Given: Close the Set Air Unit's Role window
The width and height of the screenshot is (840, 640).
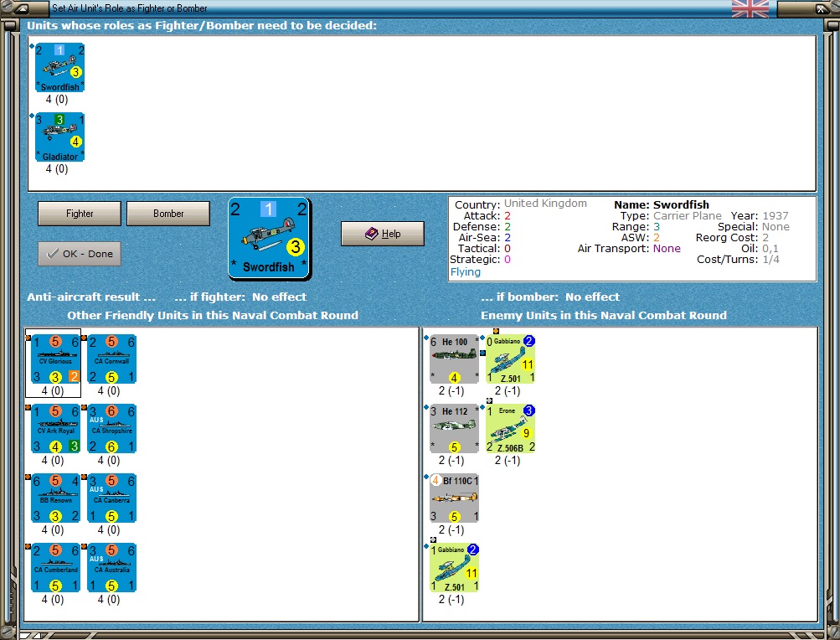Looking at the screenshot, I should 821,8.
